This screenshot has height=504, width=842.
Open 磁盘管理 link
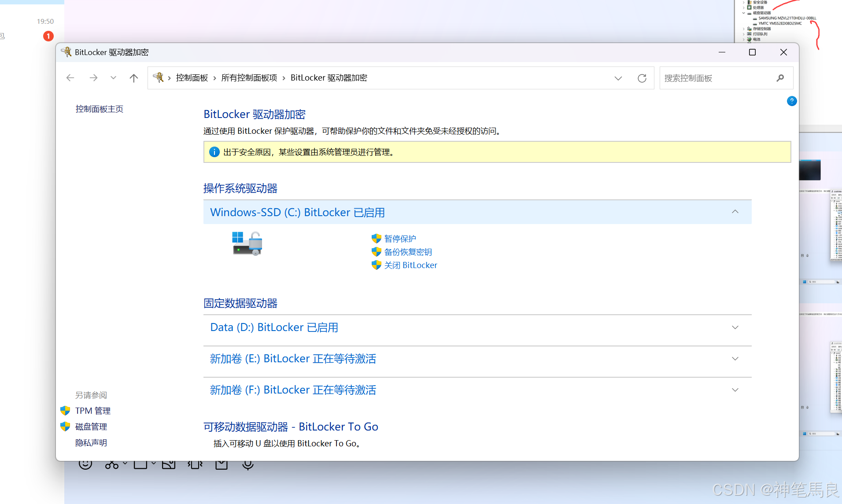tap(91, 427)
